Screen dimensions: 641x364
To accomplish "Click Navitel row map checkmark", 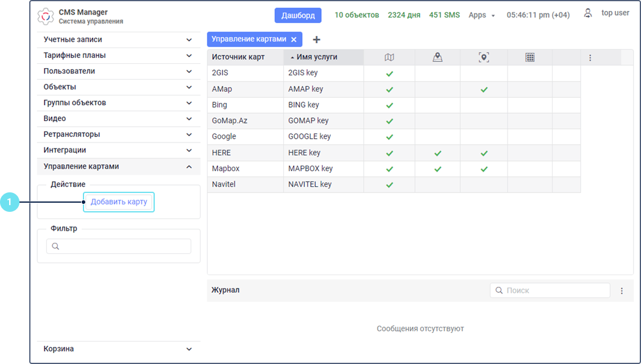I will (x=389, y=184).
